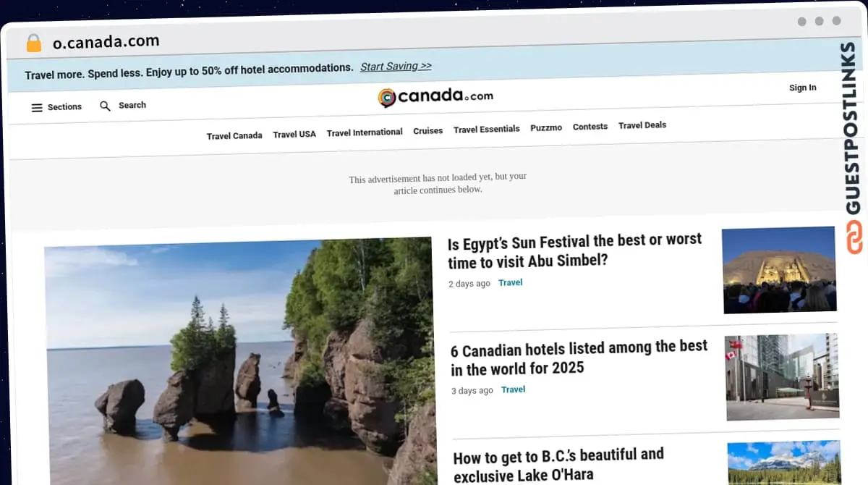The height and width of the screenshot is (485, 868).
Task: Click the "3 days ago" timestamp
Action: click(x=472, y=391)
